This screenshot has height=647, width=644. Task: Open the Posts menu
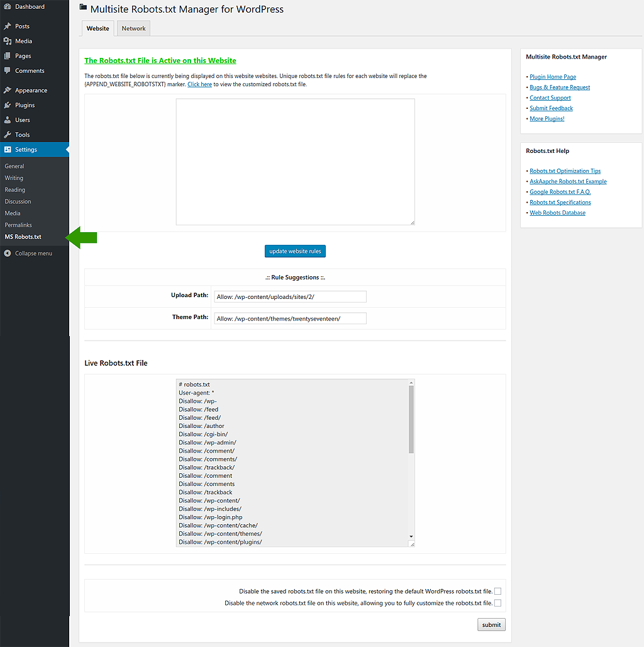point(22,26)
